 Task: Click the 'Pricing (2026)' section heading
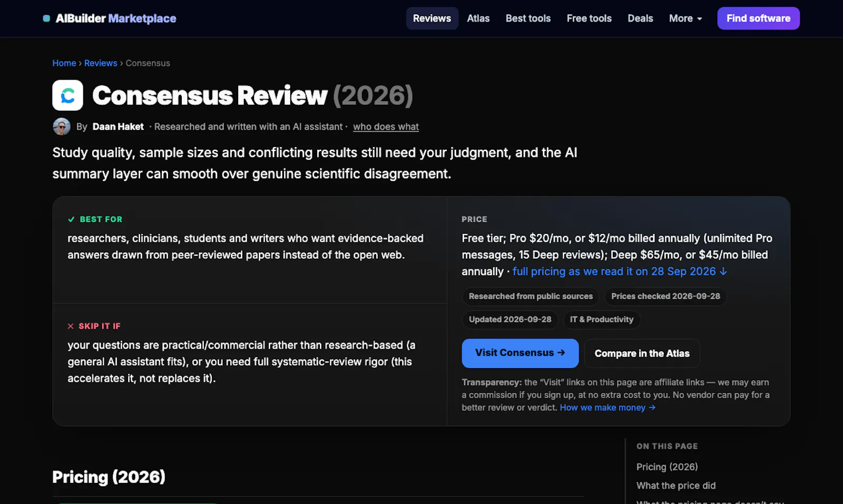click(109, 477)
